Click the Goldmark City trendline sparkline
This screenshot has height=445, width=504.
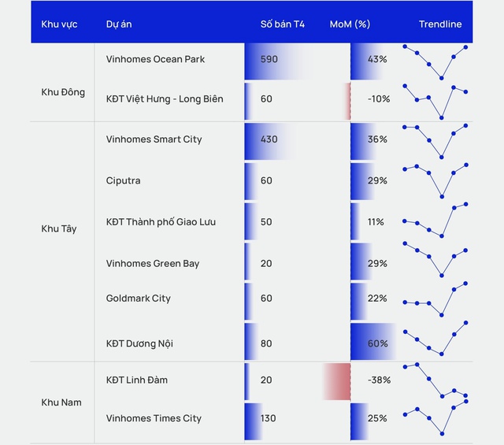435,299
